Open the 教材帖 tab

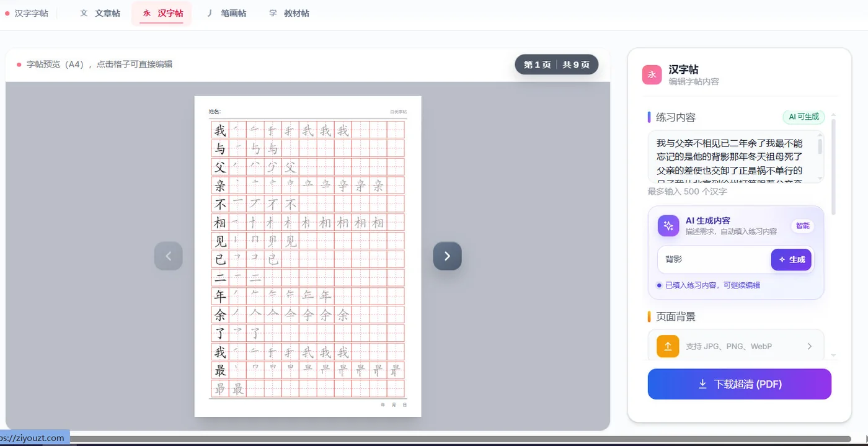click(x=289, y=13)
